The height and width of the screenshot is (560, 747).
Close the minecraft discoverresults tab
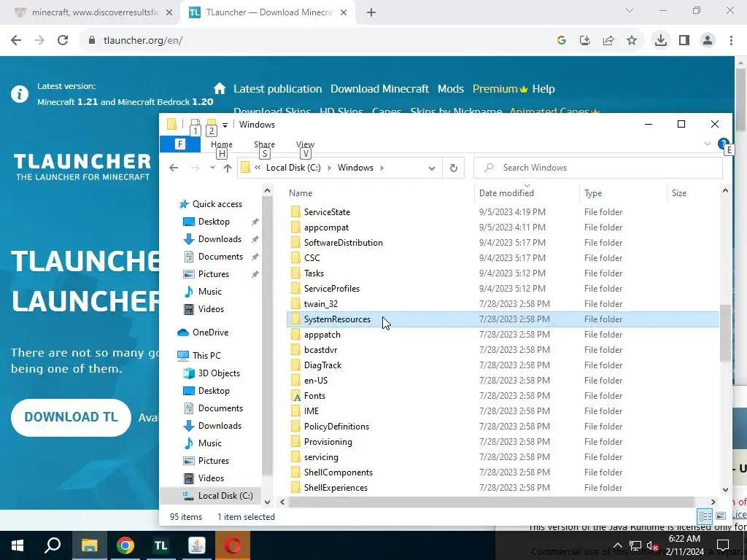(x=169, y=12)
